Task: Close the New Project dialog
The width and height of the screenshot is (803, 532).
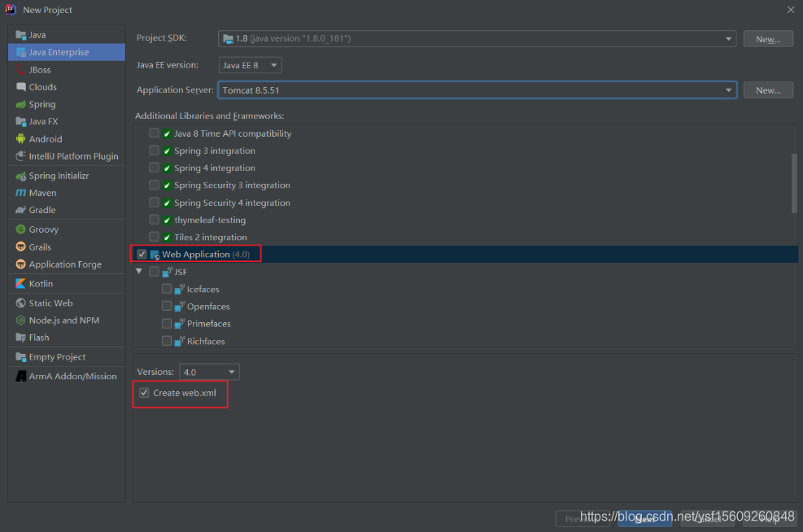Action: [x=791, y=10]
